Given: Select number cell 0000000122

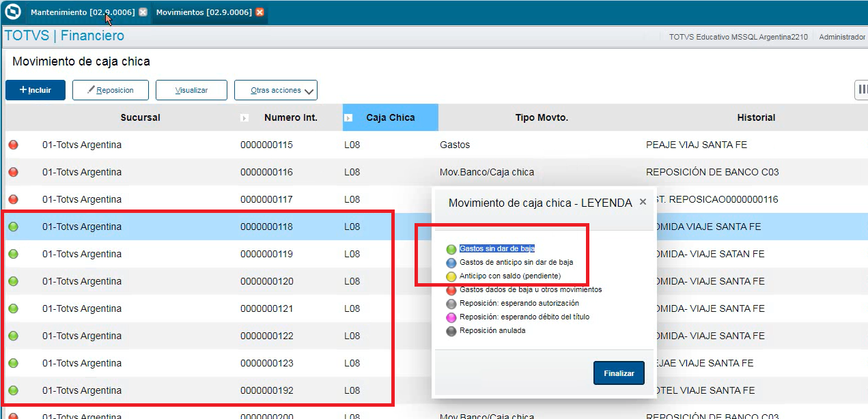Looking at the screenshot, I should (x=266, y=336).
